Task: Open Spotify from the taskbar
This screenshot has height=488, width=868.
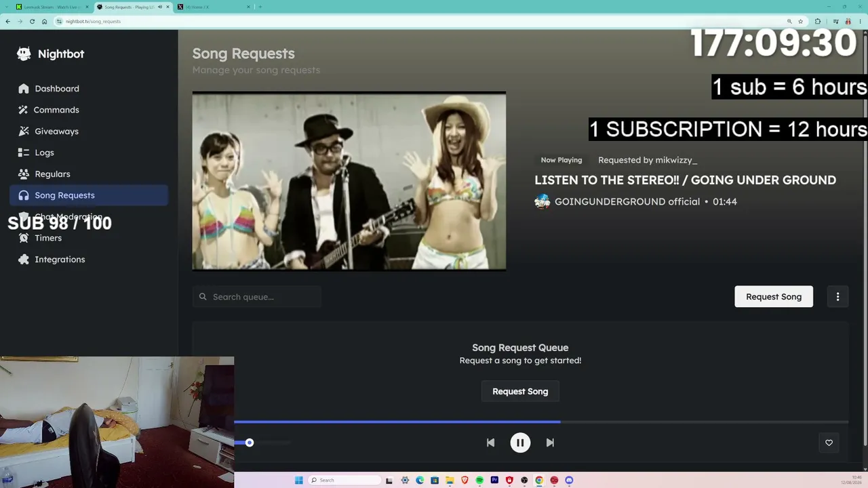Action: (x=479, y=481)
